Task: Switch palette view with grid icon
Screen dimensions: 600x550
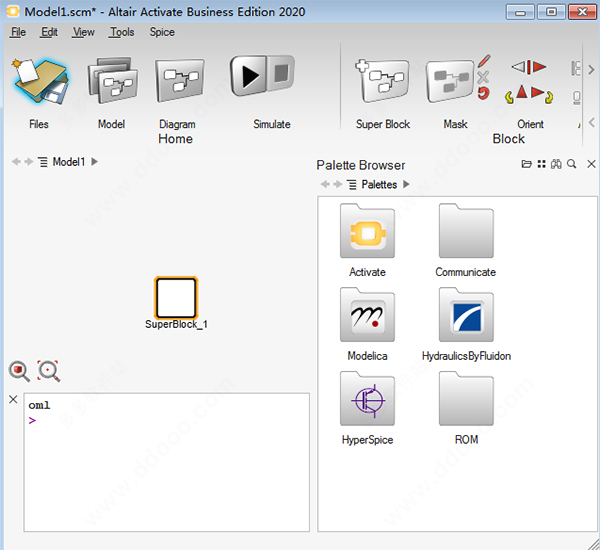Action: pos(541,164)
